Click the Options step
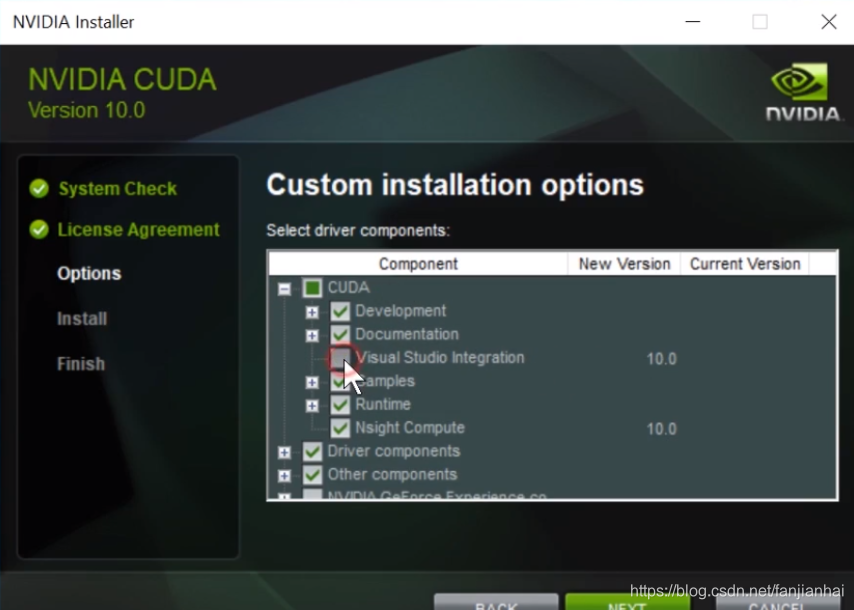Screen dimensions: 854x610 (89, 273)
